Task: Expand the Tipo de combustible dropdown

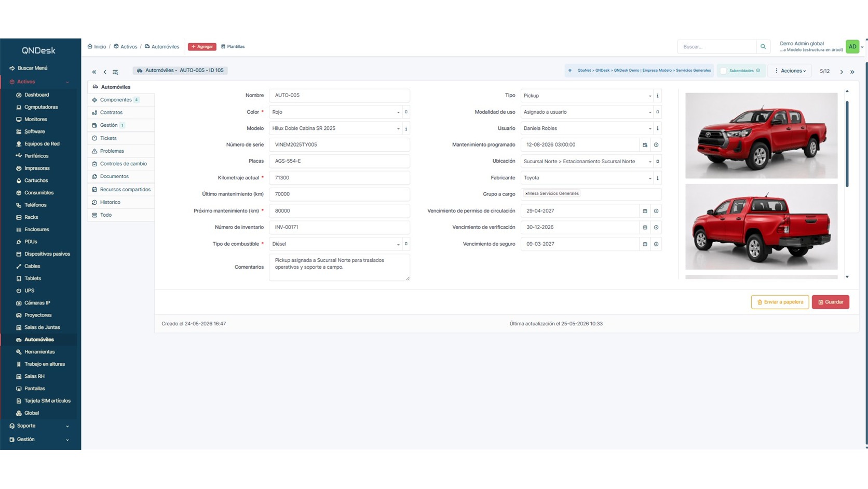Action: (335, 244)
